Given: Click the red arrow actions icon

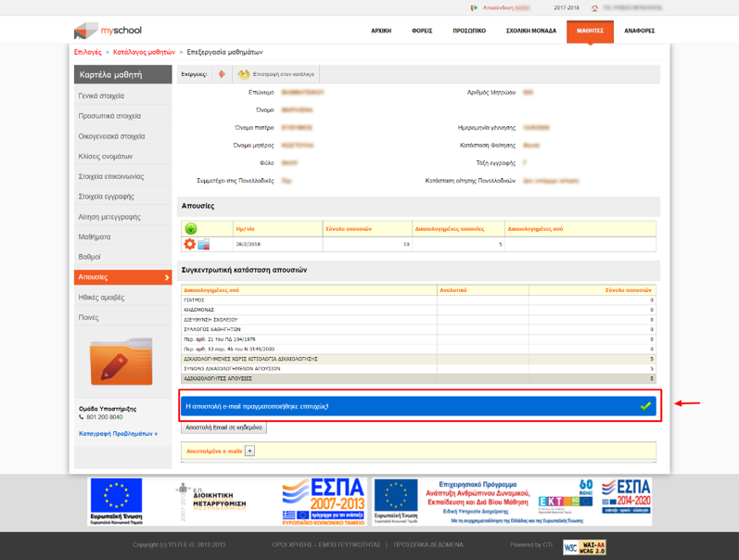Looking at the screenshot, I should [x=222, y=74].
